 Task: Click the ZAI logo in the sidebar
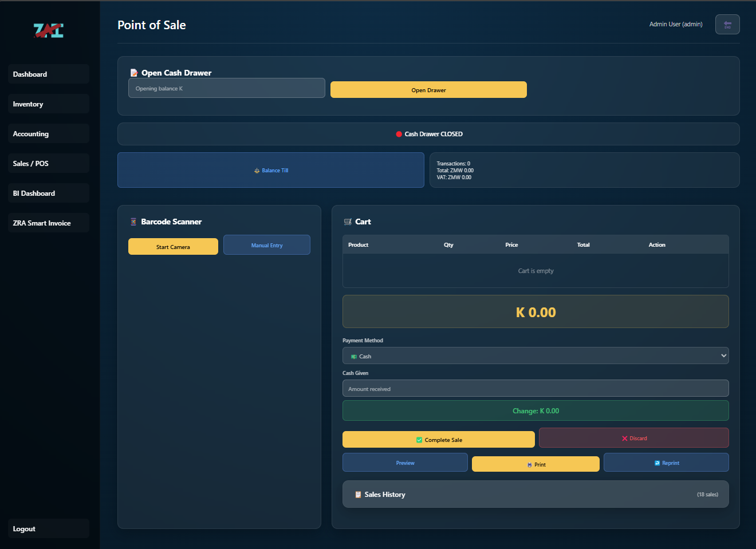point(49,30)
